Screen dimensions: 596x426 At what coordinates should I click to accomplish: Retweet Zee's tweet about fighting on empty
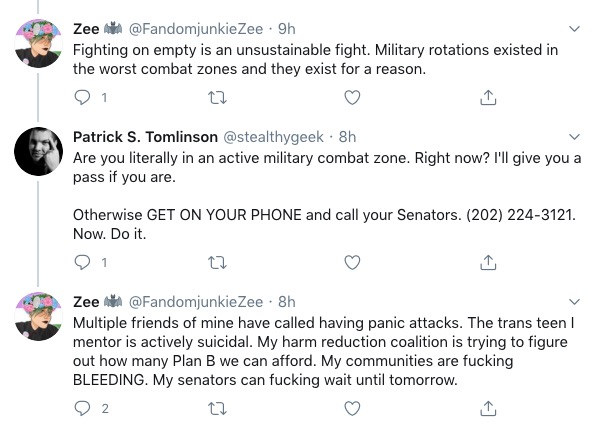pyautogui.click(x=218, y=98)
